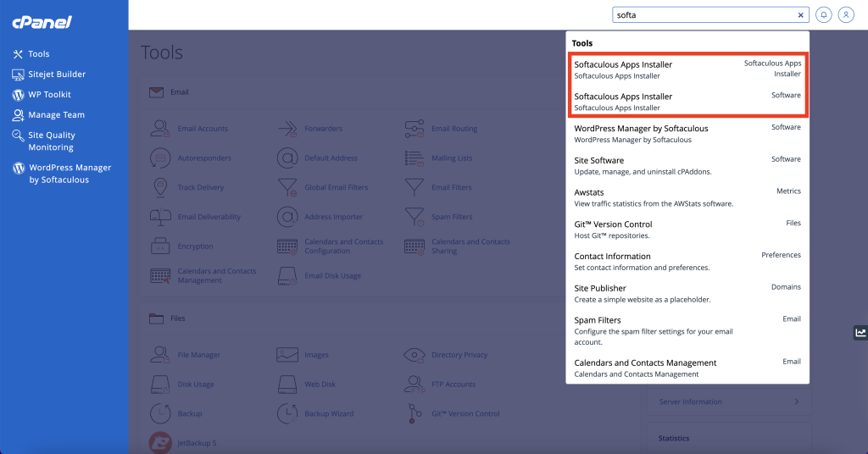Open the Site Software search result
The image size is (868, 454).
(x=687, y=165)
